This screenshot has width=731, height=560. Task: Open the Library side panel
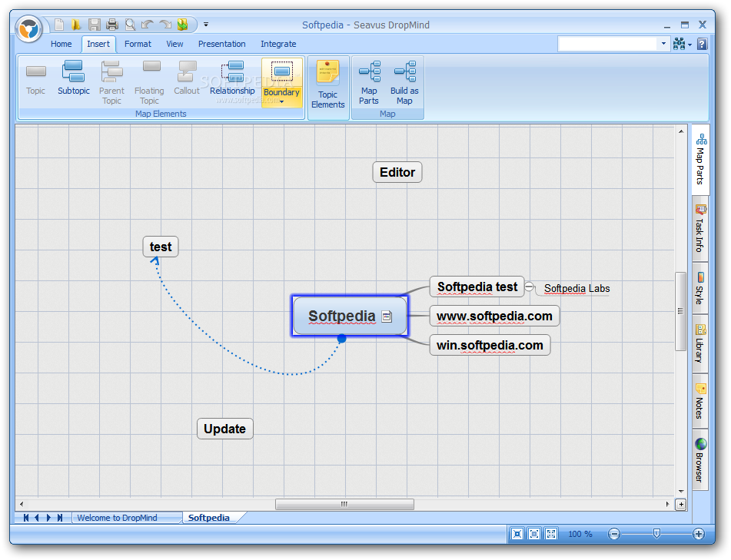point(700,343)
